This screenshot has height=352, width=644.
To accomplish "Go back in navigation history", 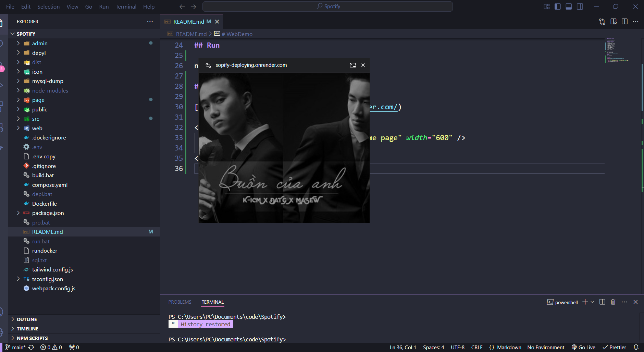I will point(182,7).
